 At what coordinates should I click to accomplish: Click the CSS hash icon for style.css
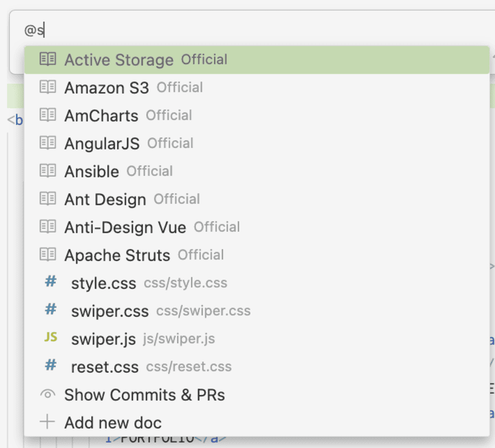coord(51,281)
